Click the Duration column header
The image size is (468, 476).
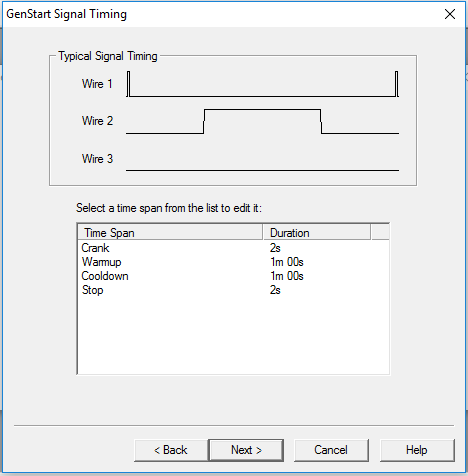(x=317, y=232)
